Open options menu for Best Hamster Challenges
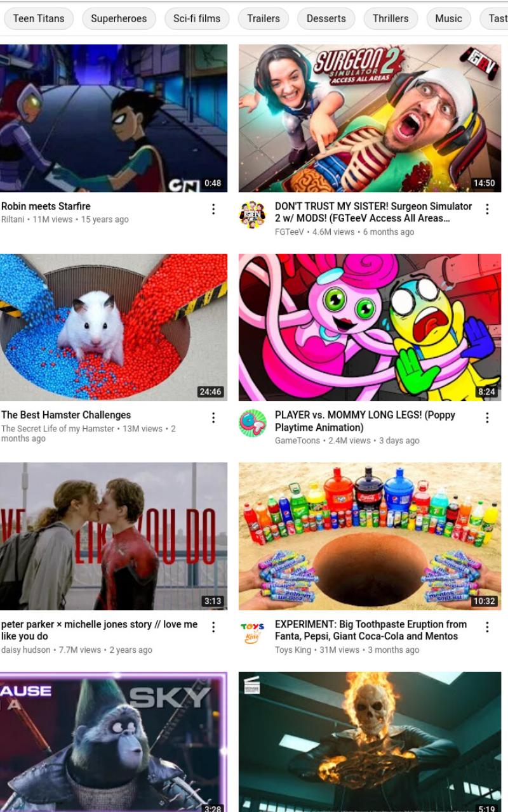This screenshot has height=812, width=508. [213, 417]
